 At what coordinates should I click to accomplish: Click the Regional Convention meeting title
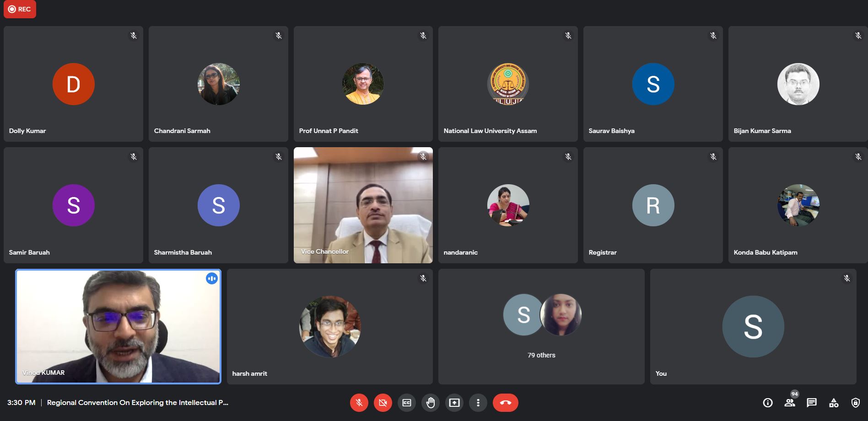click(137, 403)
